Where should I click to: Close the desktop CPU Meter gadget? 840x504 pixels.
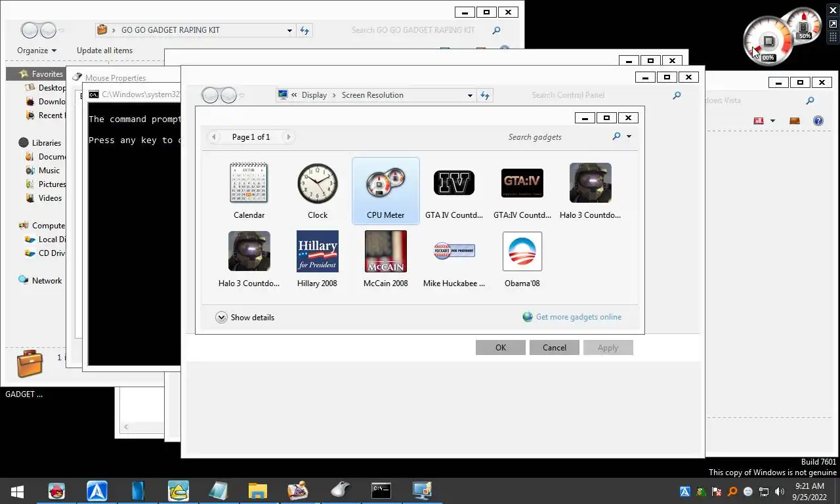click(833, 12)
